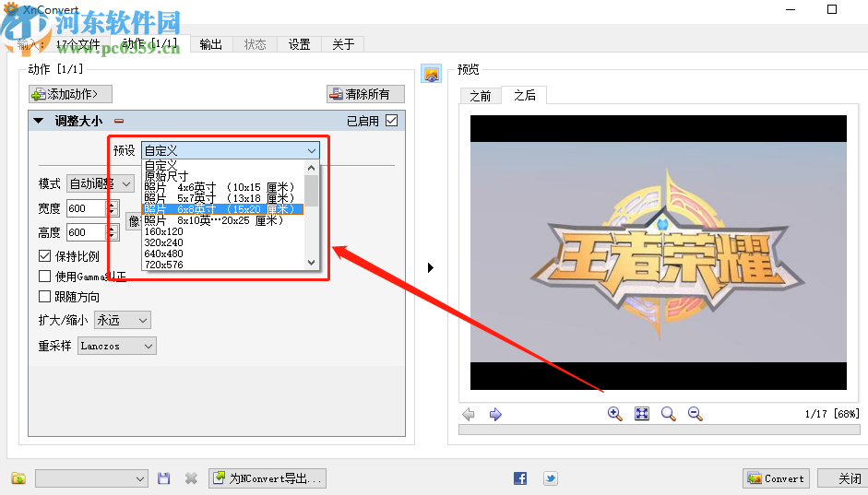868x495 pixels.
Task: Zoom out of the preview
Action: coord(696,414)
